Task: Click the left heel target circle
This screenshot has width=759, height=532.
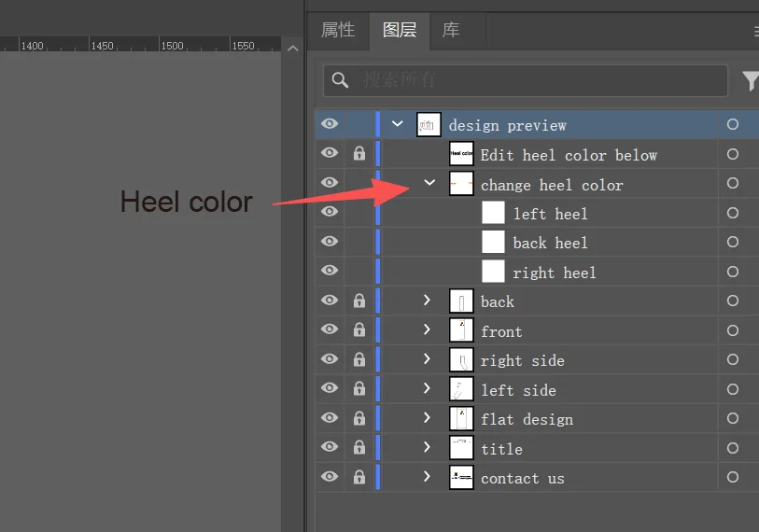Action: pyautogui.click(x=732, y=213)
